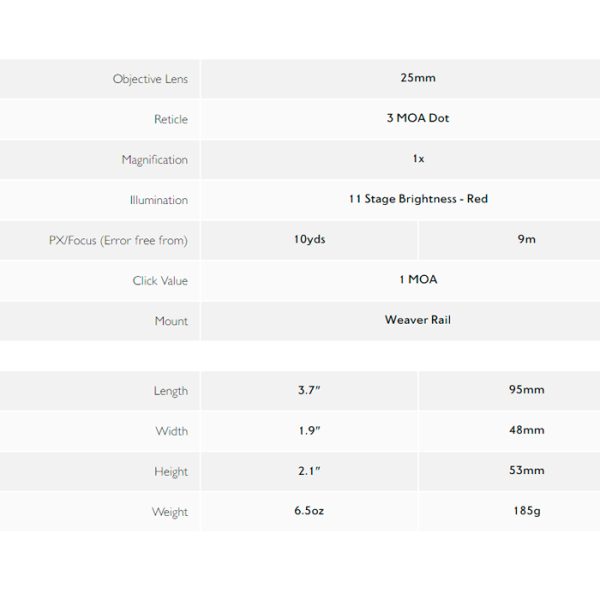Select the 9m focus value
600x600 pixels.
pyautogui.click(x=527, y=239)
